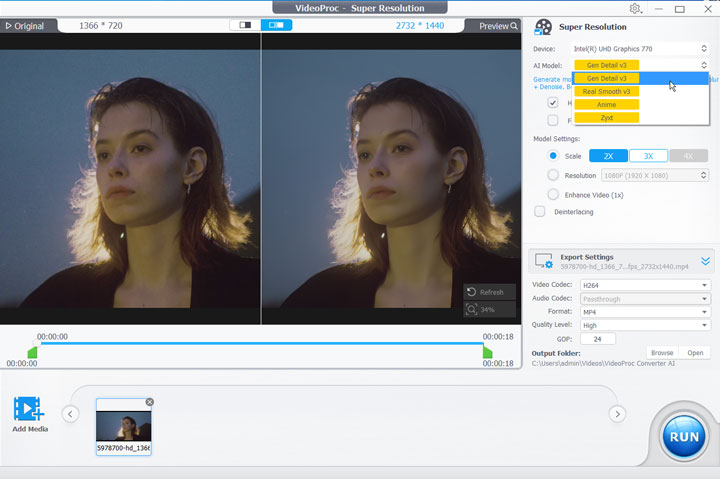Uncheck the checked box below AI Model
Screen dimensions: 720x479
point(553,102)
